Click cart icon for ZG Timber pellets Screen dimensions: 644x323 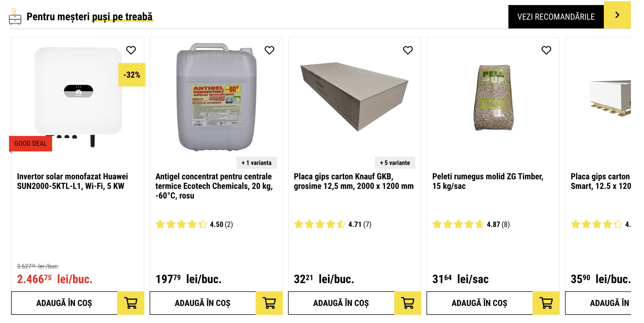pos(546,303)
